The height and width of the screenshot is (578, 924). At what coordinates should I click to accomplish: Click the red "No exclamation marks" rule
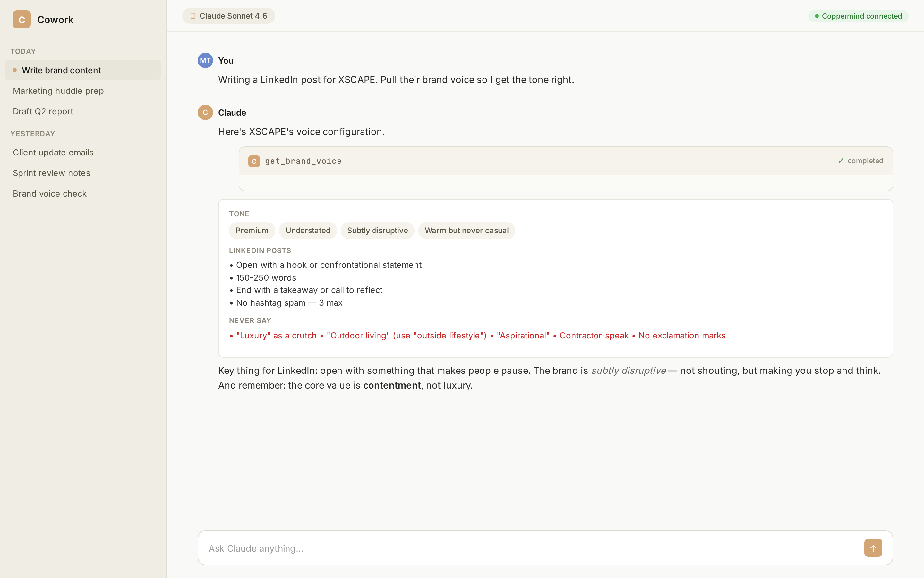(x=681, y=336)
